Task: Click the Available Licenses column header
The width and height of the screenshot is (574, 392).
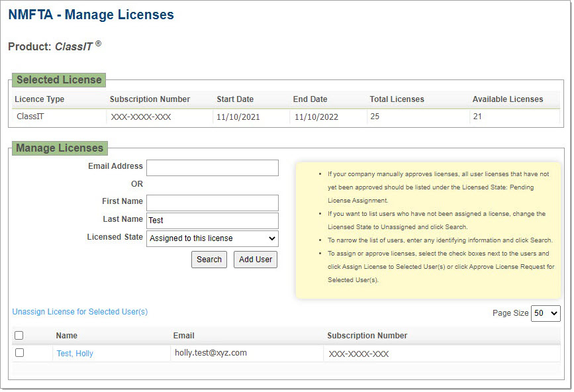Action: coord(508,99)
